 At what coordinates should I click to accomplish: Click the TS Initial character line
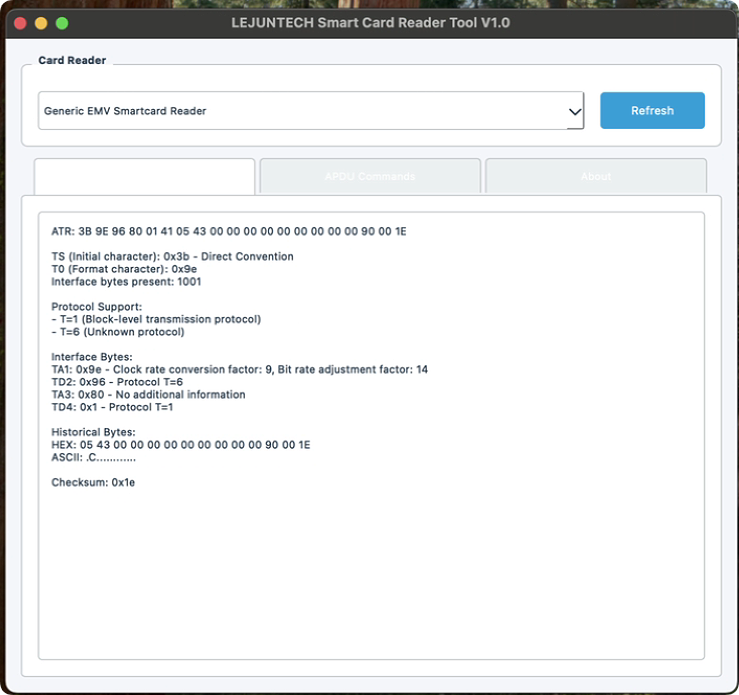point(172,257)
